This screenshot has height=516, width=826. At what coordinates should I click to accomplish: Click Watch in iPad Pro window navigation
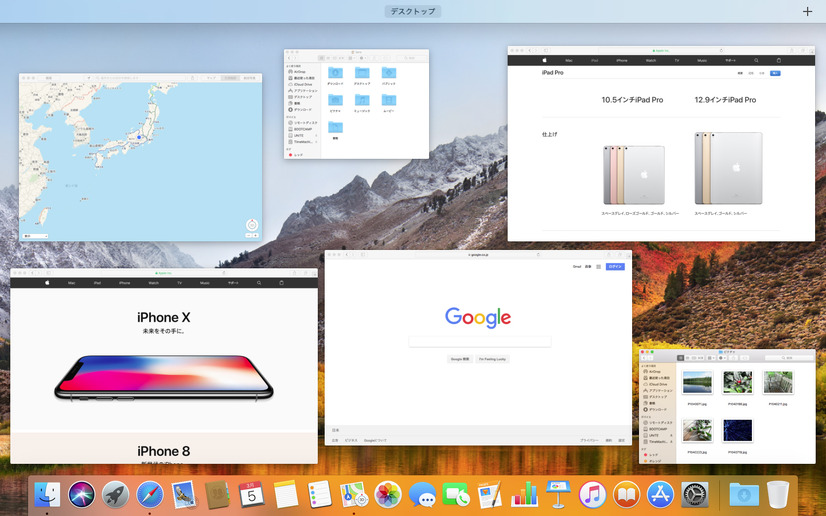(x=651, y=61)
